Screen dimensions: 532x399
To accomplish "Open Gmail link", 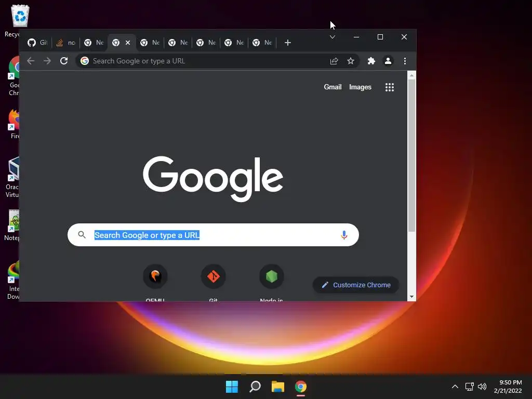I will coord(332,87).
